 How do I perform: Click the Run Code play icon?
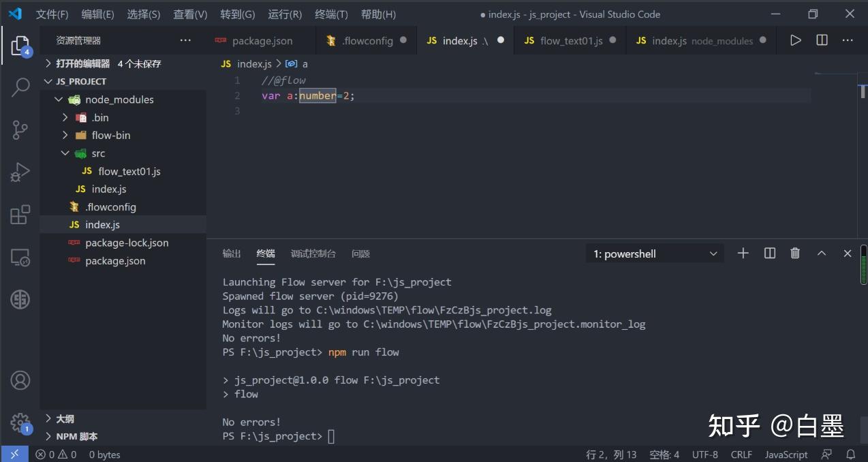[x=795, y=40]
